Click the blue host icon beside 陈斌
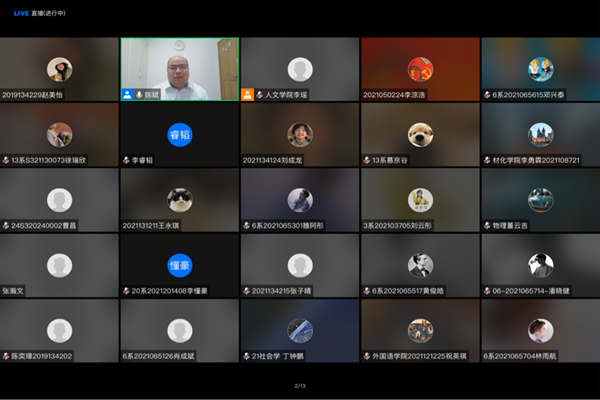 [128, 94]
